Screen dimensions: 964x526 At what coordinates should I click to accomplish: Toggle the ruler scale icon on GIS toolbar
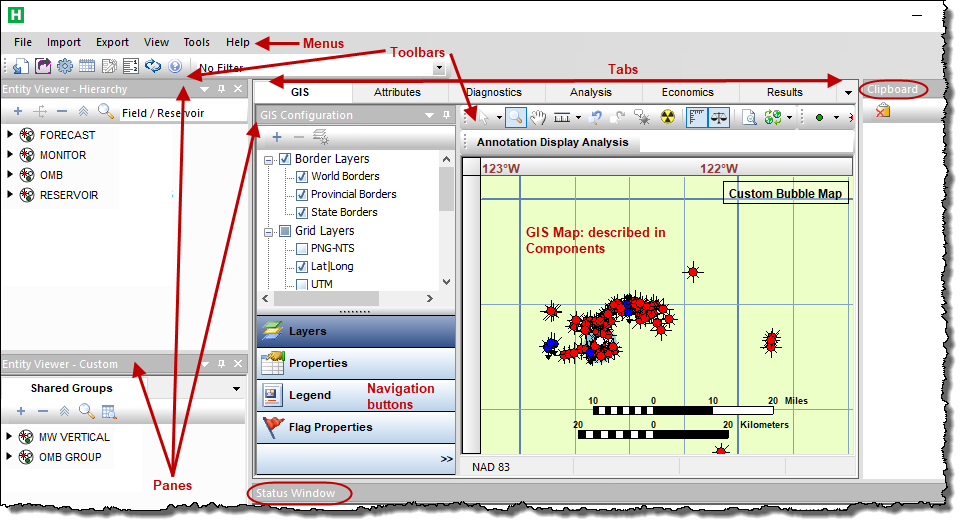point(696,117)
